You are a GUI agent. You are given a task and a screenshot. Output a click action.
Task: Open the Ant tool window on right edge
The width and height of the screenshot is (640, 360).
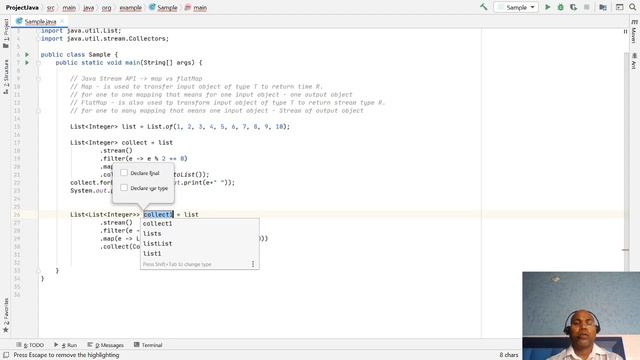634,61
